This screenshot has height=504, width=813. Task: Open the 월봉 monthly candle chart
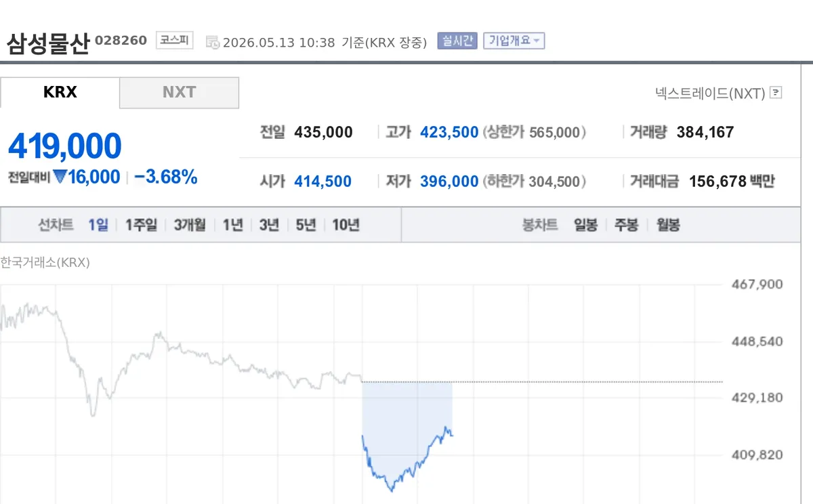tap(668, 225)
